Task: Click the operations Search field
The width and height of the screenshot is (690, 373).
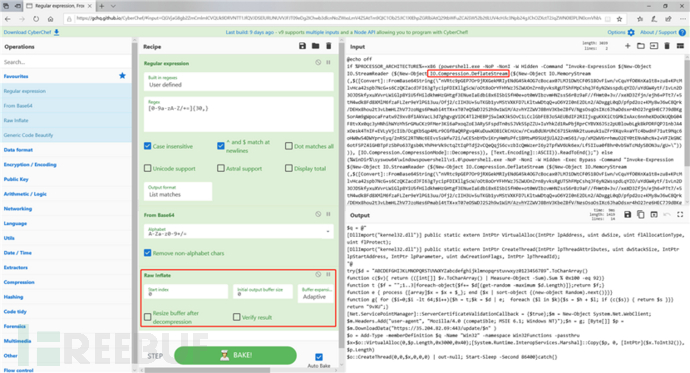Action: pyautogui.click(x=66, y=62)
